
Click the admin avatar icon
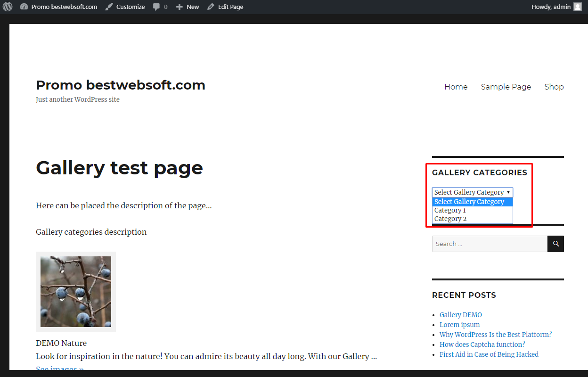(x=578, y=7)
